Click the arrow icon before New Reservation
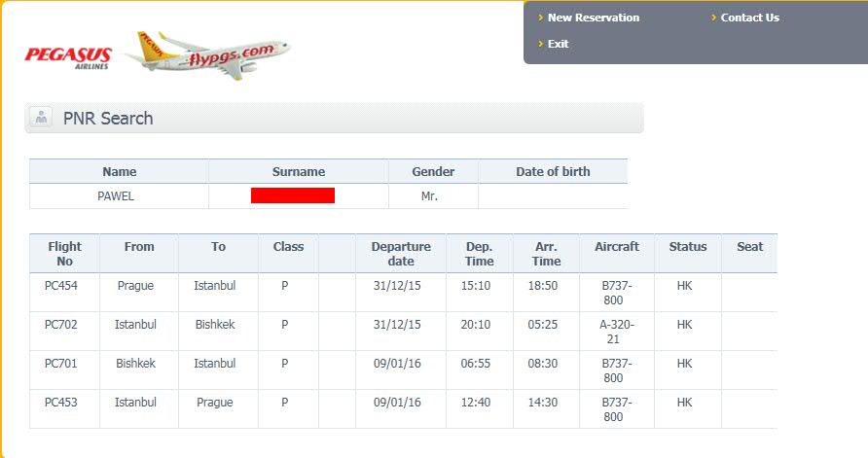868x458 pixels. [x=540, y=18]
